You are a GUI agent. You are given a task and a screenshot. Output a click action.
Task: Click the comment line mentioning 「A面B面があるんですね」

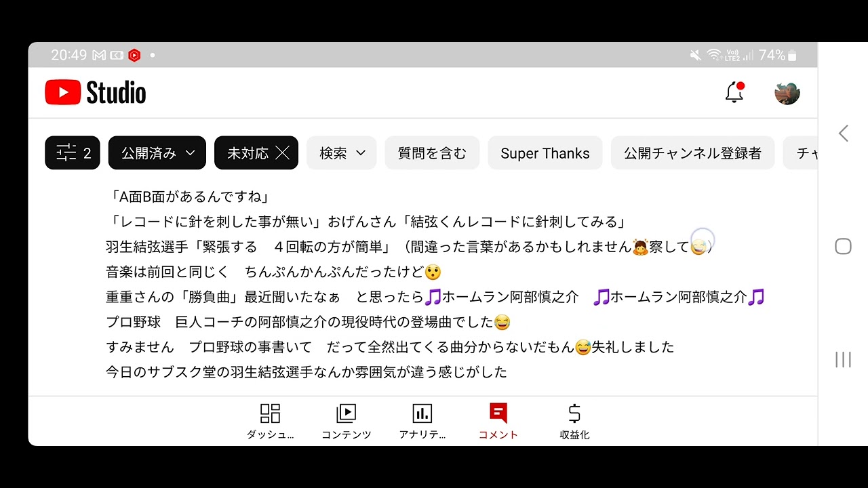[x=189, y=197]
